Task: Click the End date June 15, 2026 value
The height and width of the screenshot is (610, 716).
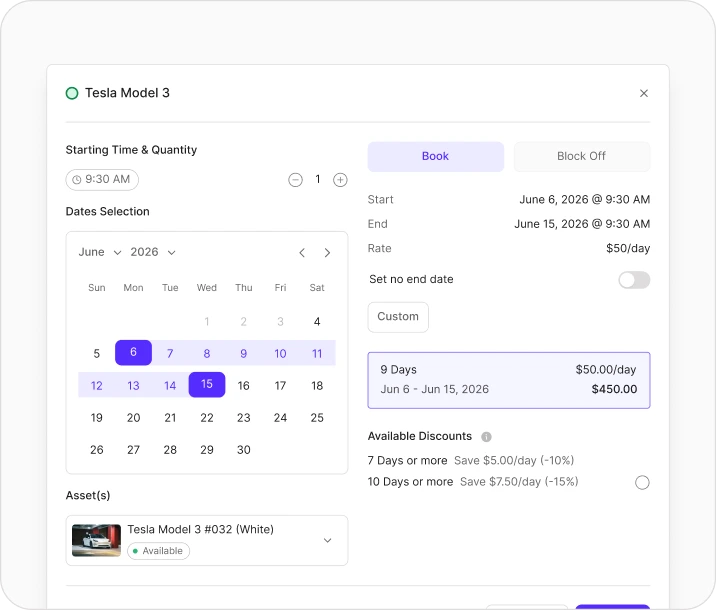Action: 582,224
